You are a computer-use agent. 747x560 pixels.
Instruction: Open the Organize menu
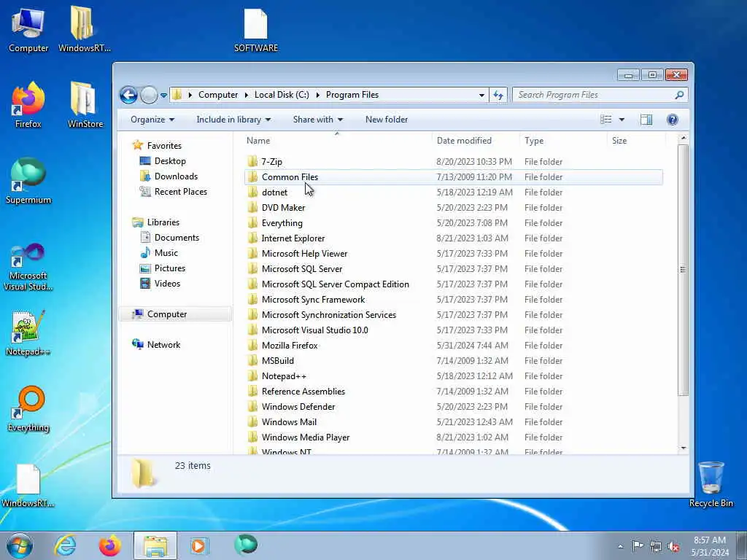(x=152, y=120)
